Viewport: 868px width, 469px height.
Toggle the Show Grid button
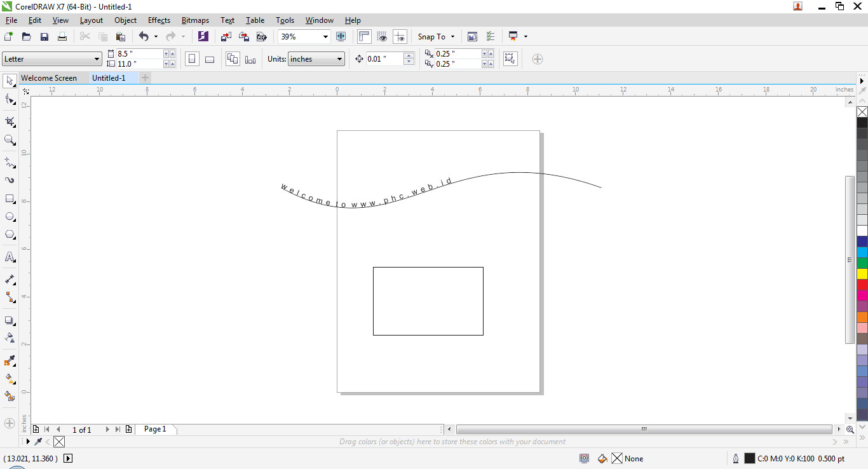pyautogui.click(x=382, y=37)
